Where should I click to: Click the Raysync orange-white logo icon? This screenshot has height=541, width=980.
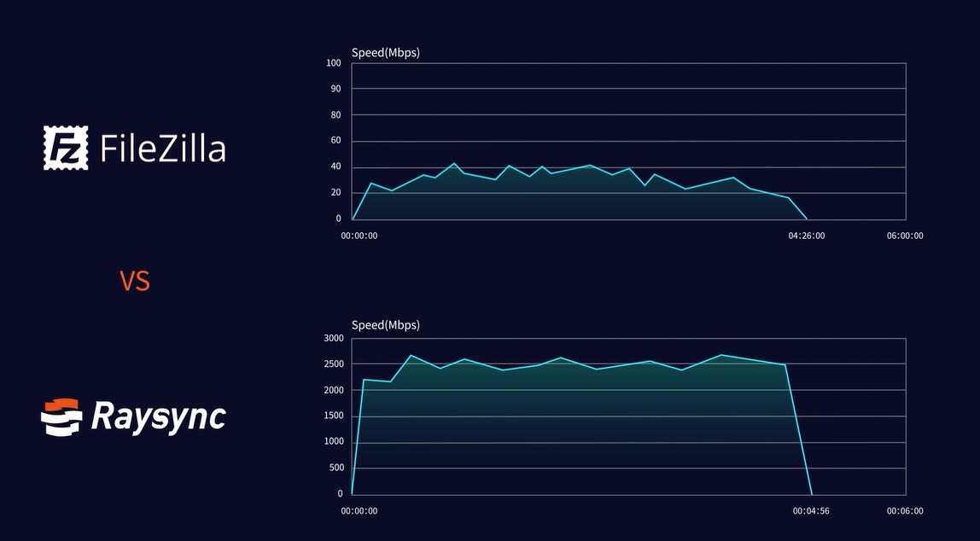[x=61, y=416]
